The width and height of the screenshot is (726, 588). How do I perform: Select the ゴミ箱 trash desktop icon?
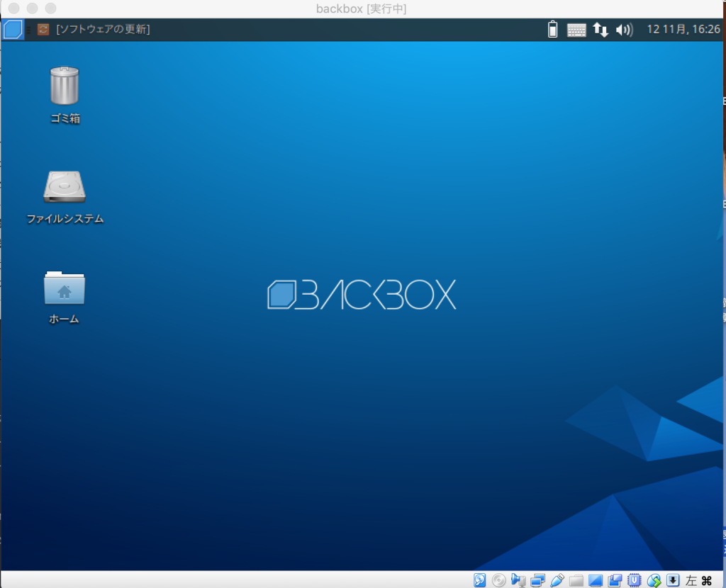point(65,86)
